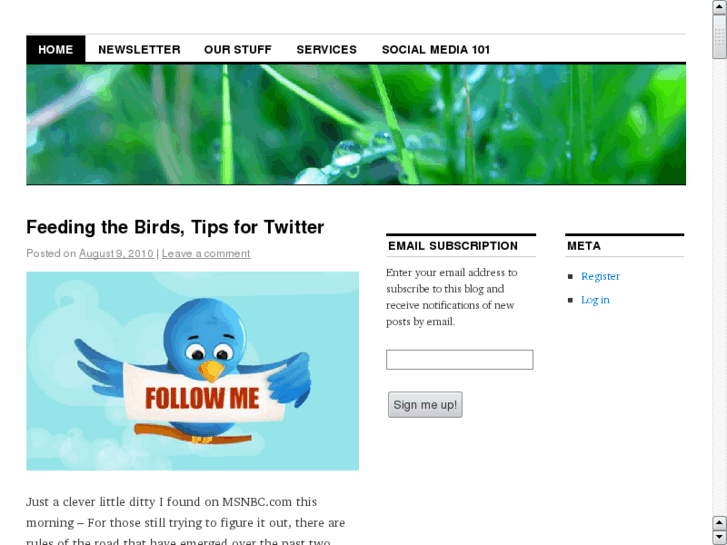This screenshot has height=545, width=727.
Task: Open post title Feeding the Birds, Tips for Twitter
Action: click(x=175, y=227)
